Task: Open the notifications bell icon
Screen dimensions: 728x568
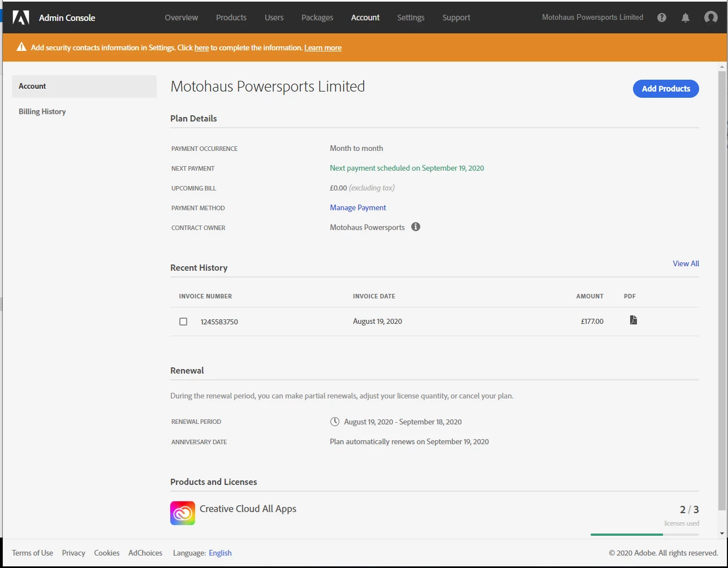Action: (x=686, y=18)
